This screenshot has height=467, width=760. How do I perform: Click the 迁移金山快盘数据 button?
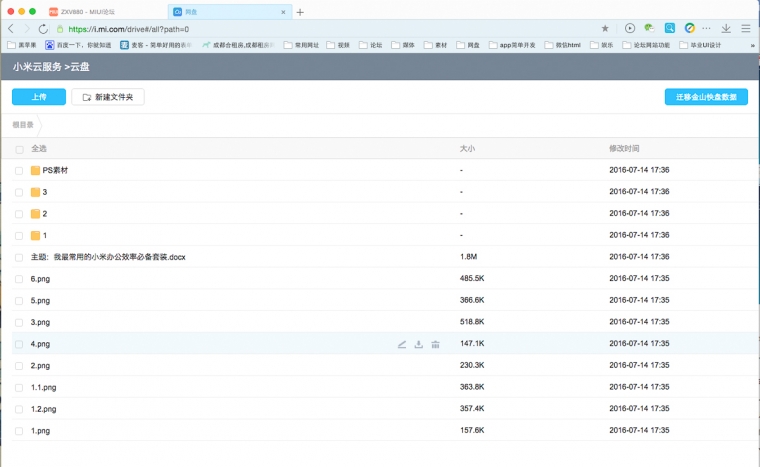pyautogui.click(x=706, y=97)
